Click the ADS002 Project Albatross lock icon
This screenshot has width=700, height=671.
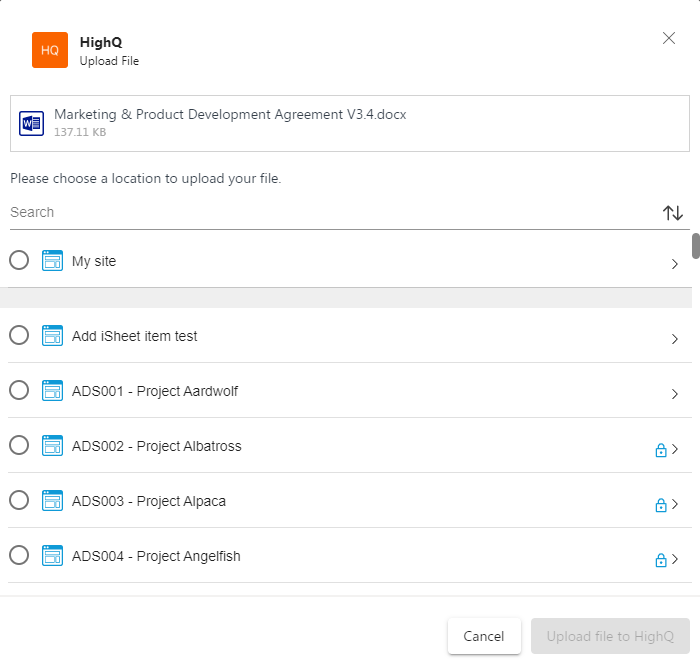point(660,450)
